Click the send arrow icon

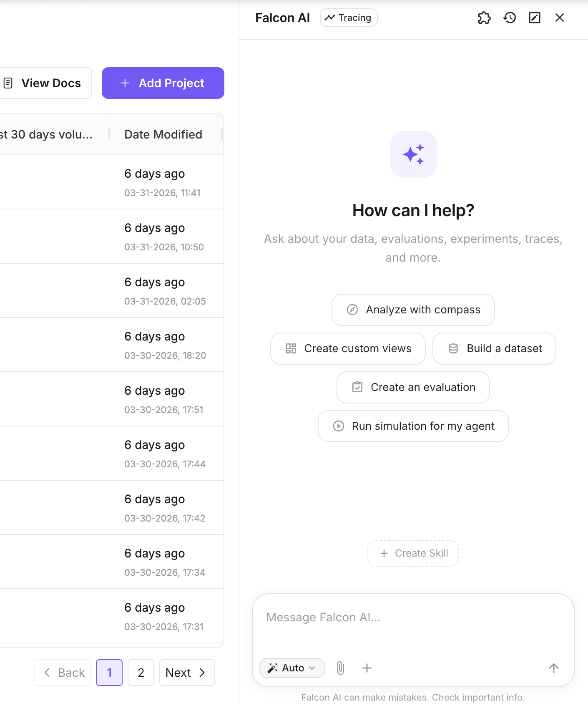tap(553, 668)
